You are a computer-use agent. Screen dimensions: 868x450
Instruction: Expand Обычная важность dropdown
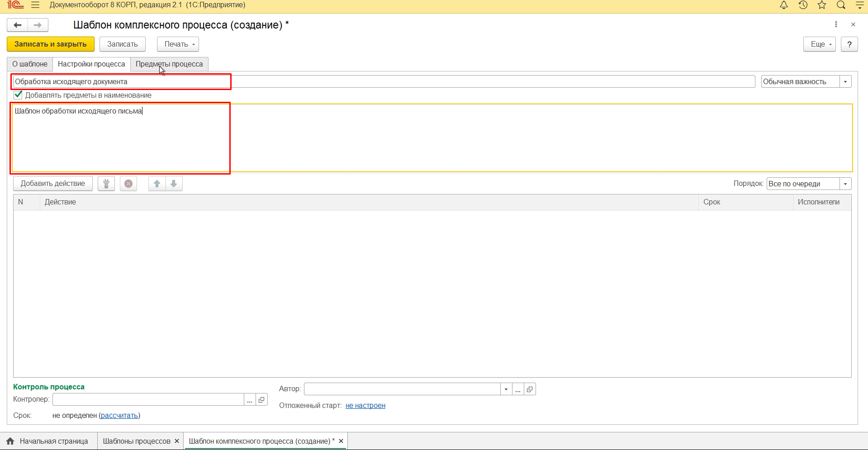(845, 82)
